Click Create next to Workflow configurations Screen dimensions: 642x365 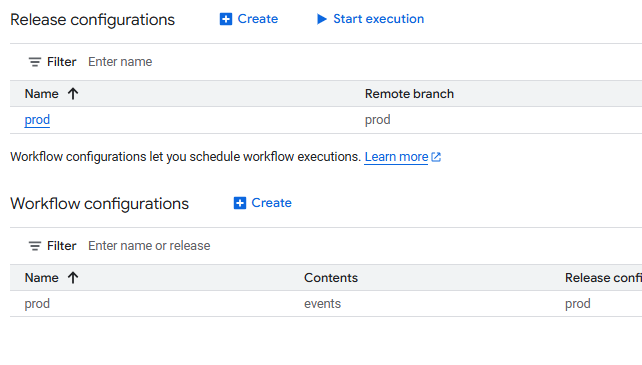262,203
